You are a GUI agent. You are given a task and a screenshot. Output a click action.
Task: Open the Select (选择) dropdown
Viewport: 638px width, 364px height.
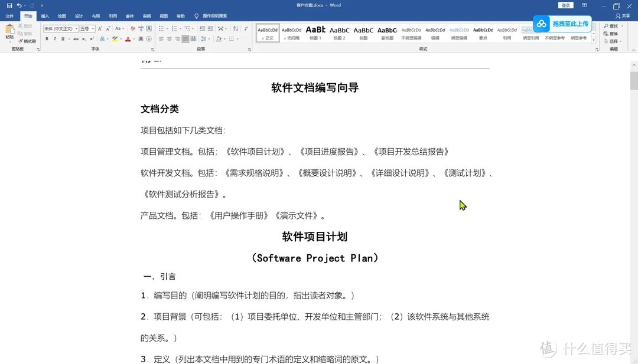[613, 41]
